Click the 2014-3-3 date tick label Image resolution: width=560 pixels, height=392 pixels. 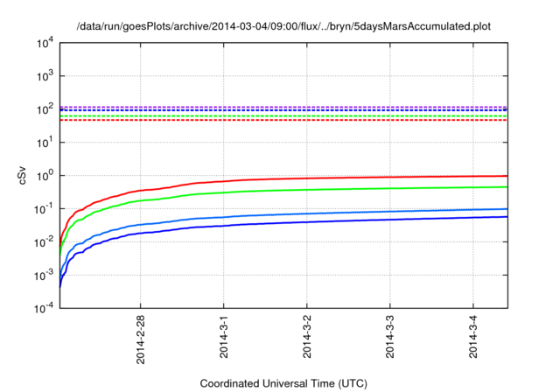click(390, 336)
